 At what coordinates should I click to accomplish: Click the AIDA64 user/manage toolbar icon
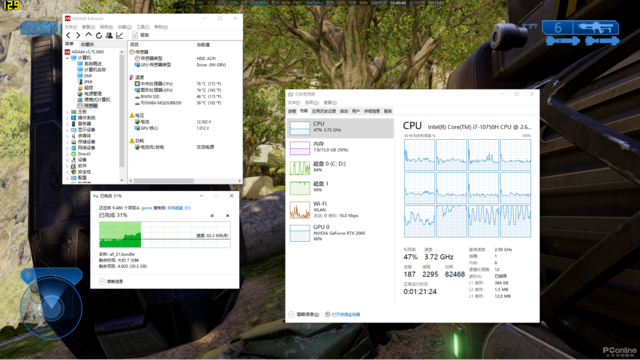point(109,36)
